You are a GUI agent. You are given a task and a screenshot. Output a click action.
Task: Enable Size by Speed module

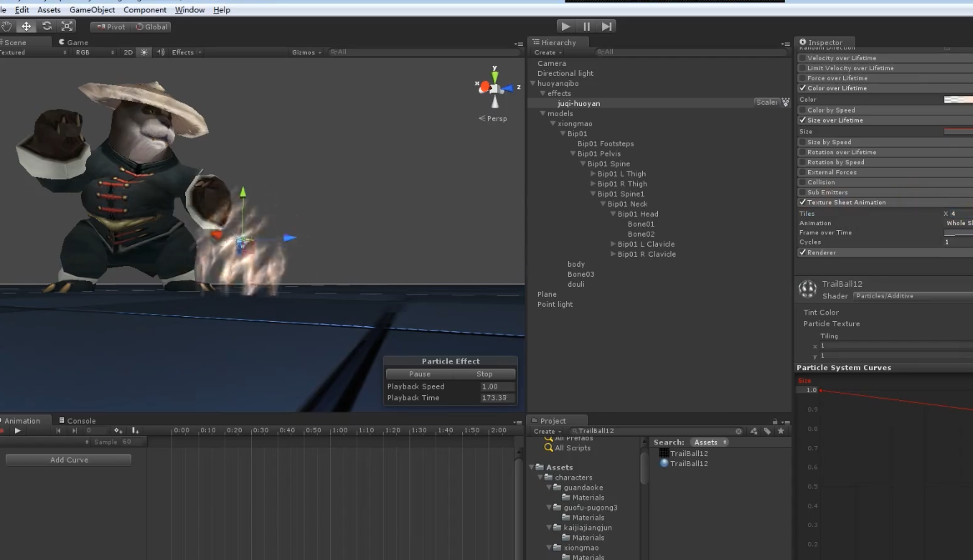click(x=802, y=142)
